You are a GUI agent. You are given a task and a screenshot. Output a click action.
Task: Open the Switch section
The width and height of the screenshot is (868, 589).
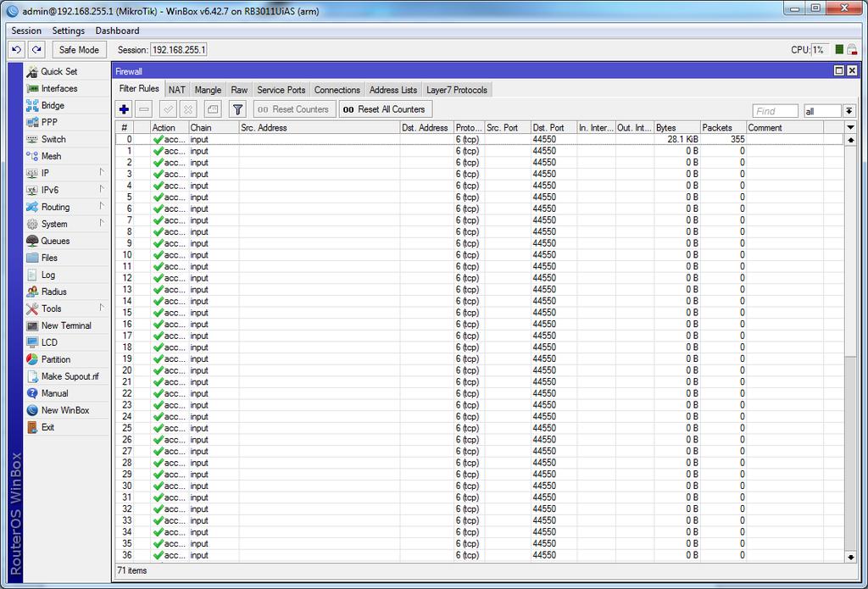point(53,140)
